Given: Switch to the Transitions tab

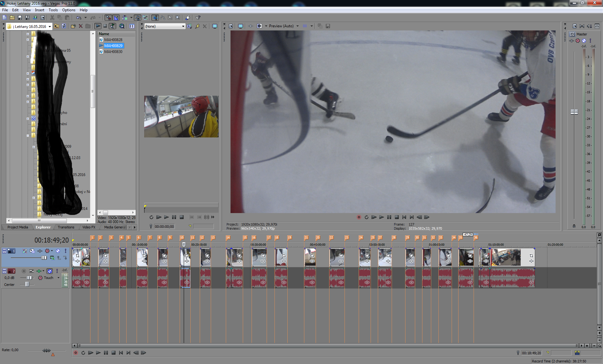Looking at the screenshot, I should click(x=66, y=227).
